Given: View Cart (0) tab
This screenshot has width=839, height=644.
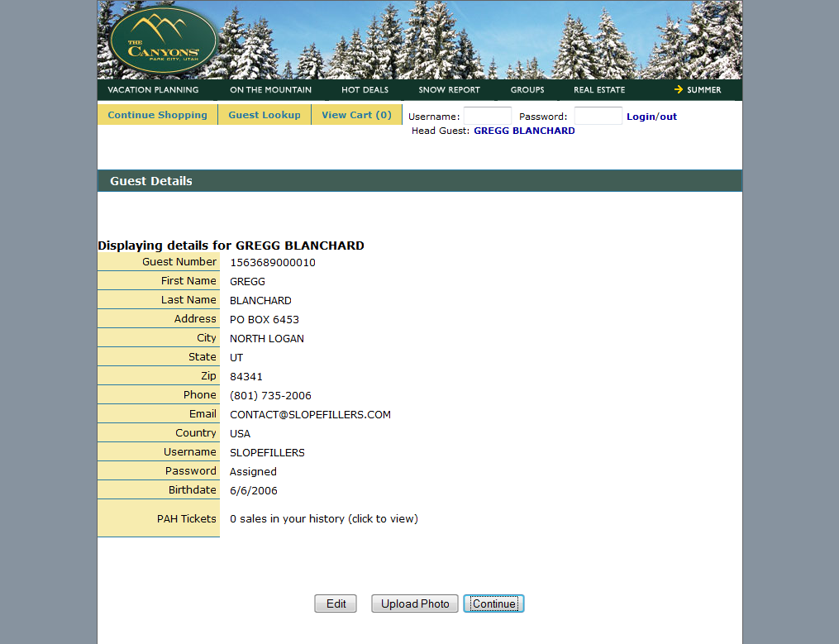Looking at the screenshot, I should (x=356, y=115).
